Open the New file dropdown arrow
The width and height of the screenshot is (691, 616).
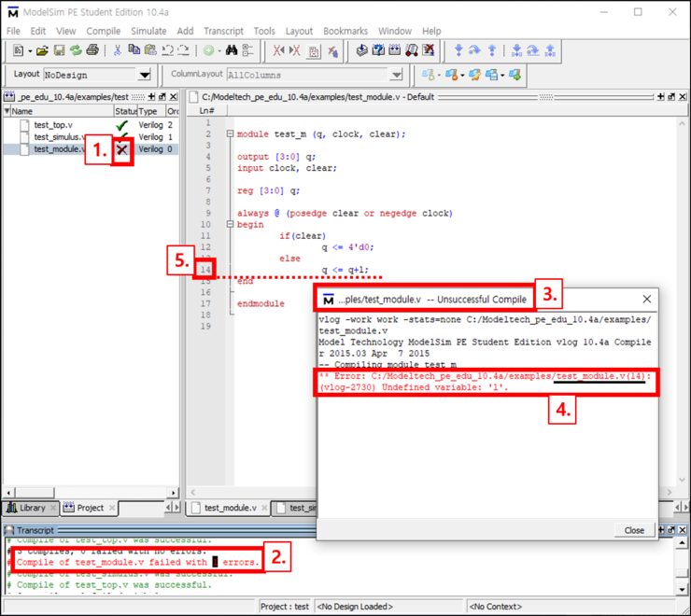coord(30,51)
